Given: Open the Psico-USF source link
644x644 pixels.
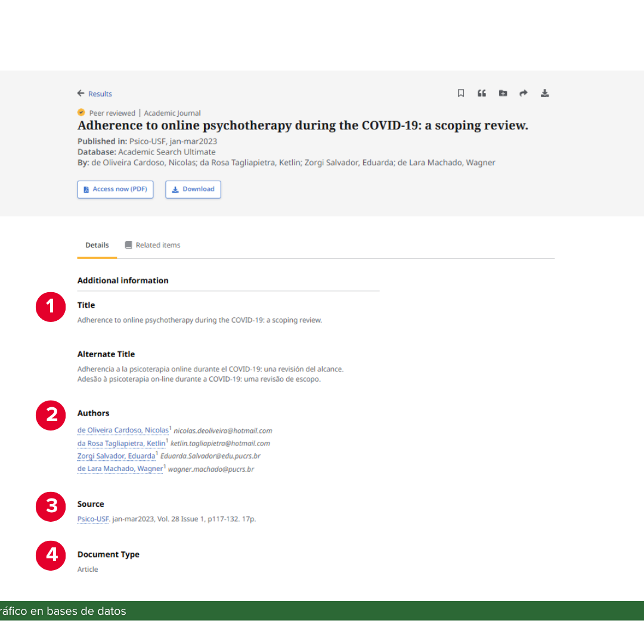Looking at the screenshot, I should [x=92, y=519].
